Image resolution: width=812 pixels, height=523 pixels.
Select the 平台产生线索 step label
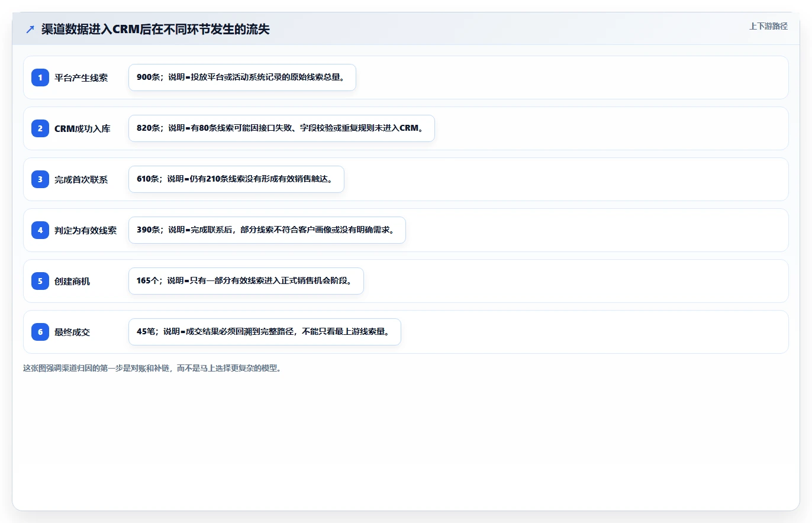[81, 78]
